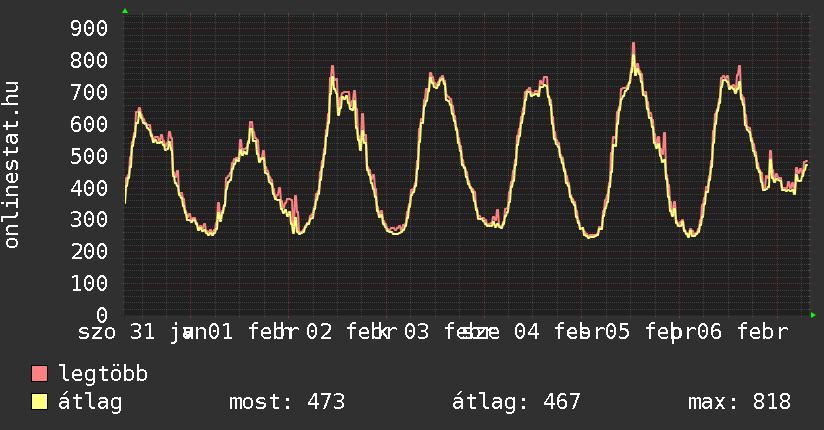Click the '06 febr' date label
This screenshot has width=824, height=430.
point(744,331)
